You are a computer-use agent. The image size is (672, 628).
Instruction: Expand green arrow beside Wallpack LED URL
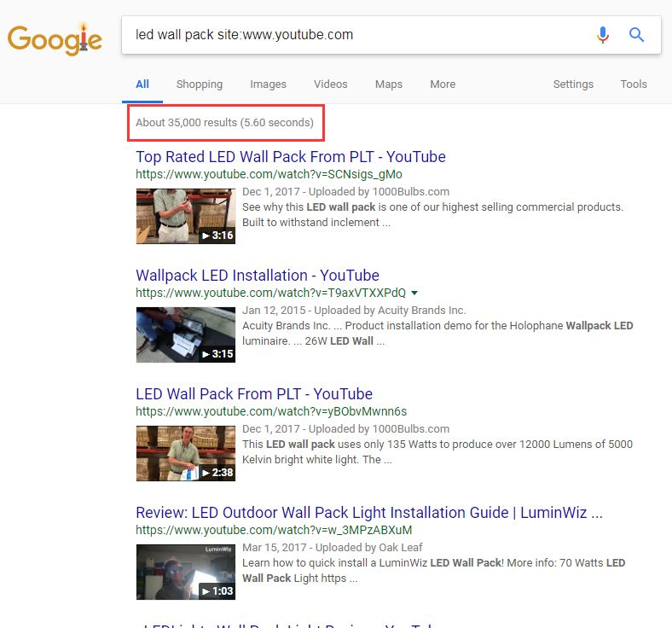(x=414, y=294)
